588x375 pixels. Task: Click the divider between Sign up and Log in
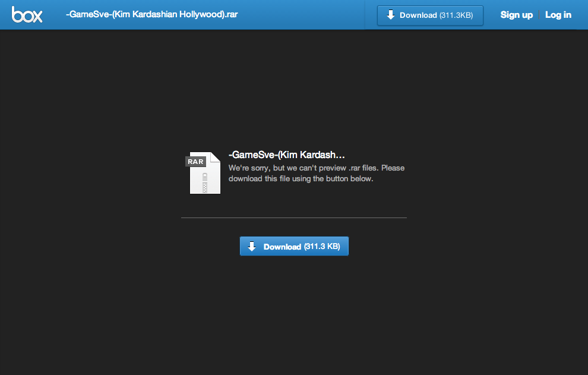pos(539,15)
